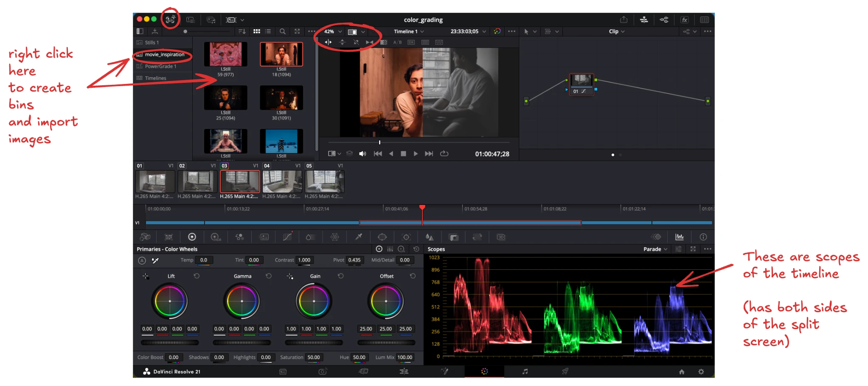Stop viewer playback
Image resolution: width=868 pixels, height=386 pixels.
point(403,154)
